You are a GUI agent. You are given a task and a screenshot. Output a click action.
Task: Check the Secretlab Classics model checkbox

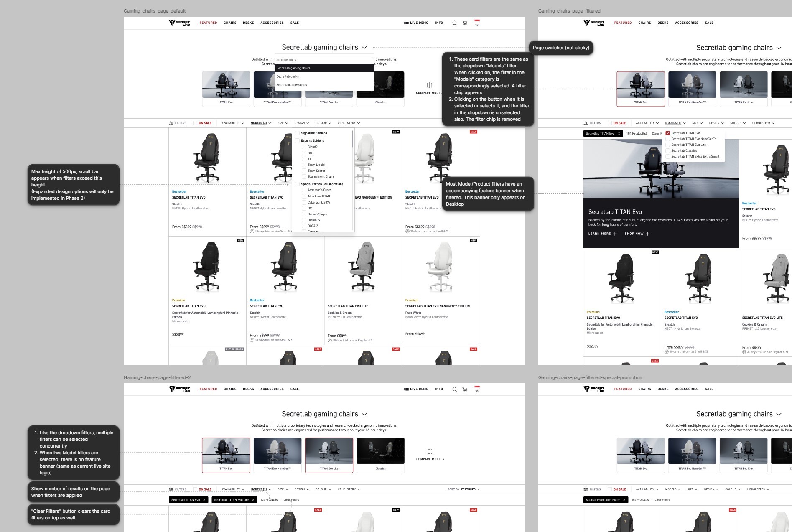click(x=668, y=151)
